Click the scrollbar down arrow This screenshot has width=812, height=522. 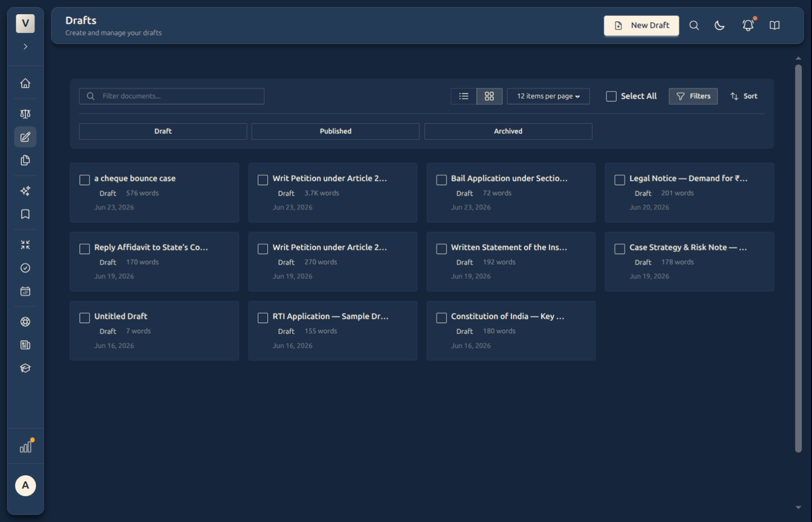point(798,507)
